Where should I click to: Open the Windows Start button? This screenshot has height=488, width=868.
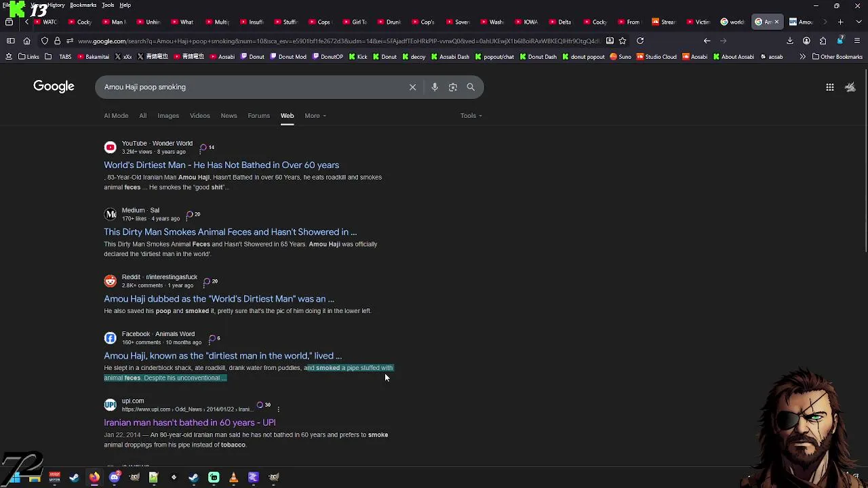point(15,477)
